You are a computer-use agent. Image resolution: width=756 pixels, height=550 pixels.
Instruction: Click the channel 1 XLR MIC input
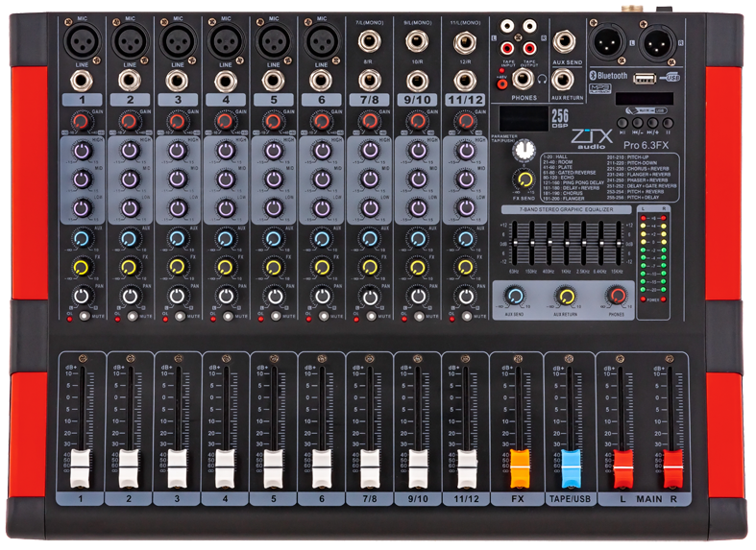81,40
